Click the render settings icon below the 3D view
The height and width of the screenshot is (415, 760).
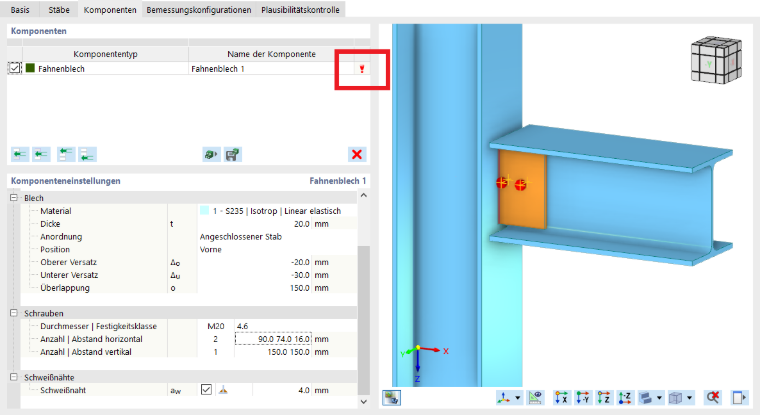pyautogui.click(x=391, y=398)
